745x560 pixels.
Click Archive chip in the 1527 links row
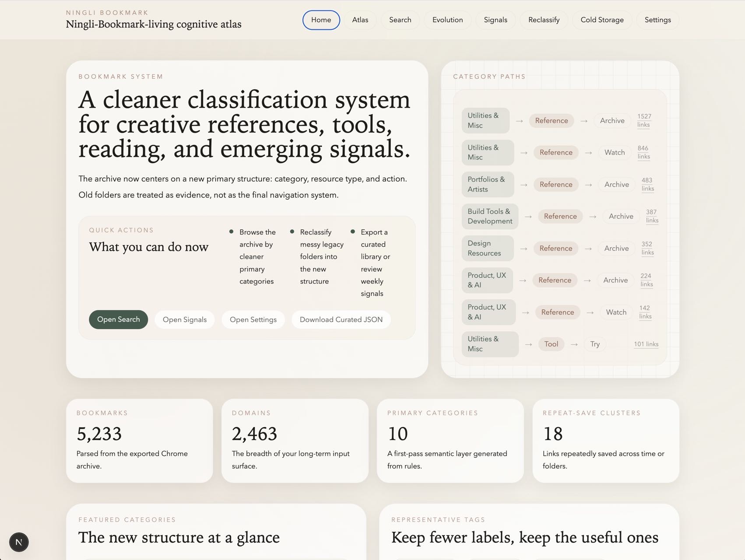pos(612,121)
